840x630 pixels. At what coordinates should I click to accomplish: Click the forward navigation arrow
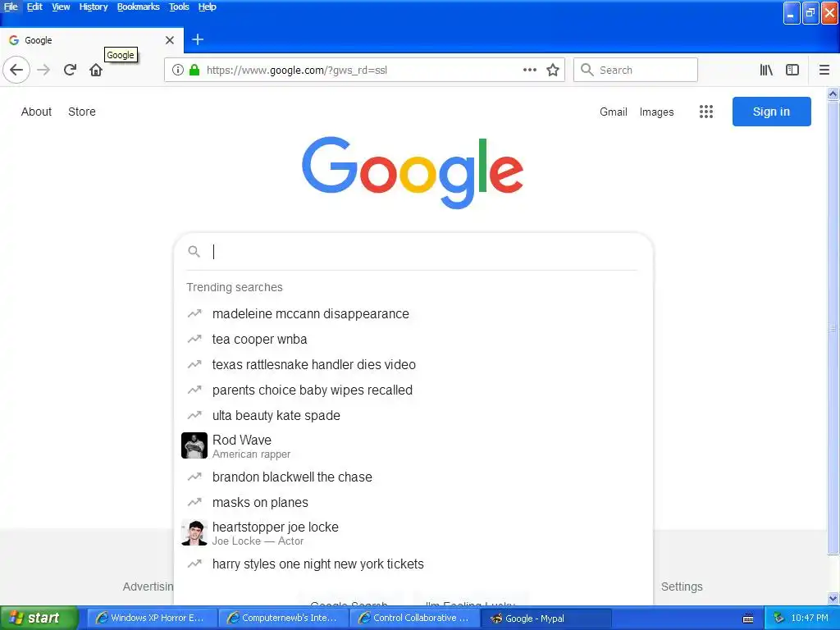click(x=43, y=70)
